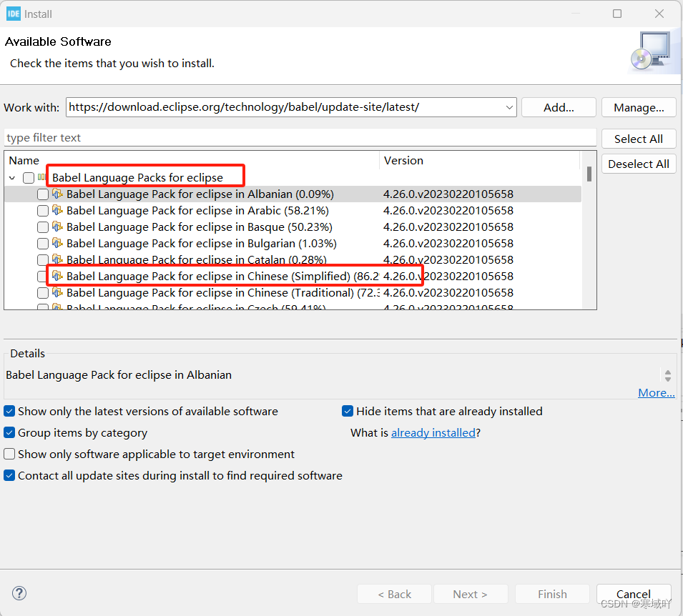The width and height of the screenshot is (683, 616).
Task: Check the Chinese (Traditional) language pack box
Action: [43, 293]
